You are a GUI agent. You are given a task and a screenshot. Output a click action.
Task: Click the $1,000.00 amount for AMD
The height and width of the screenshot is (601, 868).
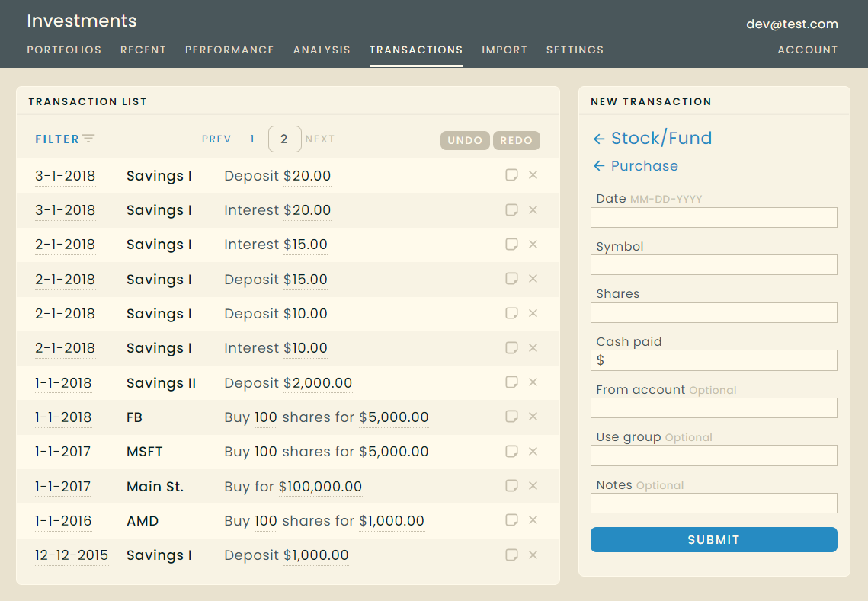(x=392, y=521)
